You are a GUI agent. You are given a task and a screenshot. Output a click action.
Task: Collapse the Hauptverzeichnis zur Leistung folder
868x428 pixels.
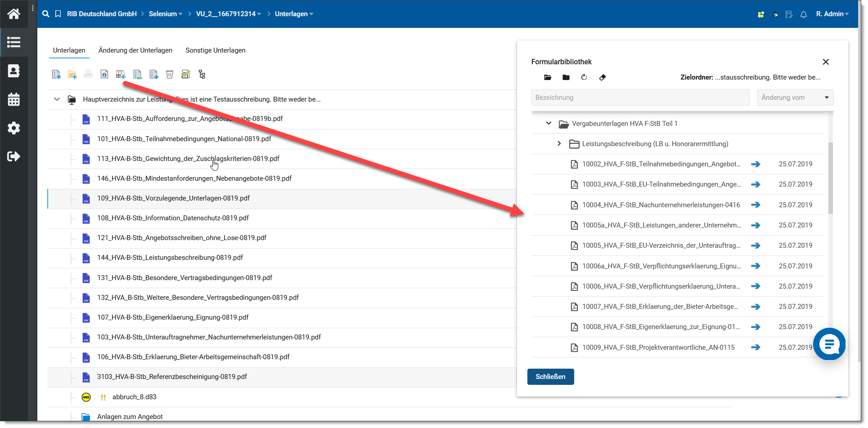(x=57, y=99)
